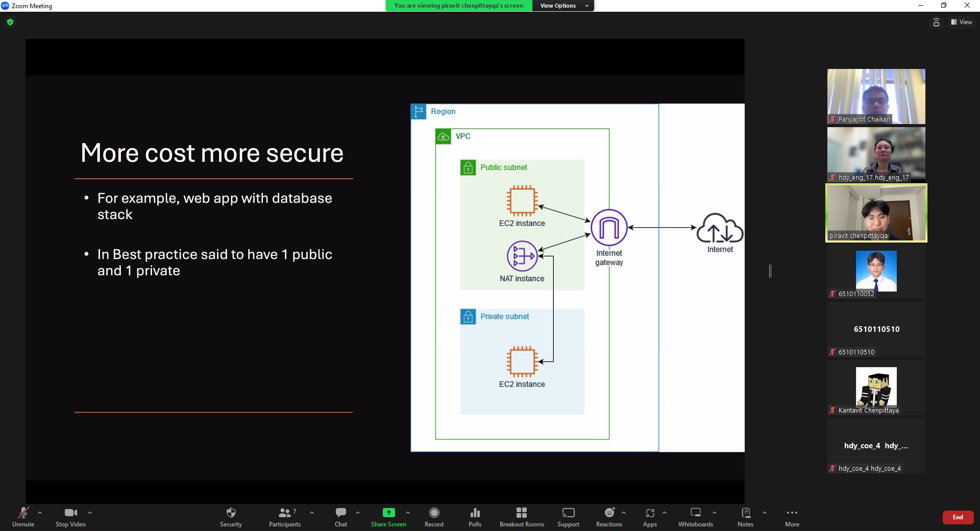This screenshot has height=531, width=980.
Task: Unmute the microphone
Action: (23, 517)
